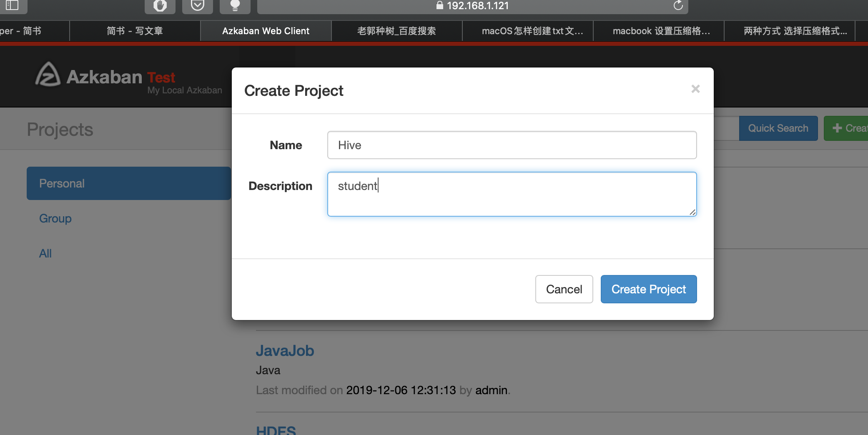
Task: Select Group in the projects sidebar
Action: click(55, 218)
